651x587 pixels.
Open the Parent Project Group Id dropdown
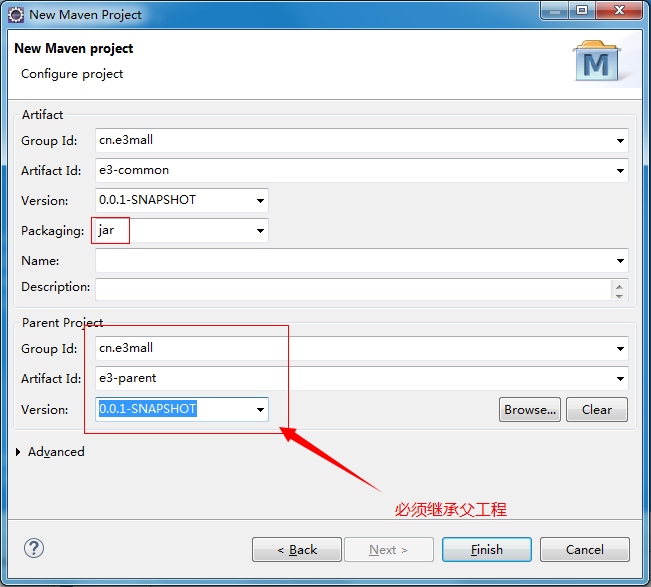point(620,349)
